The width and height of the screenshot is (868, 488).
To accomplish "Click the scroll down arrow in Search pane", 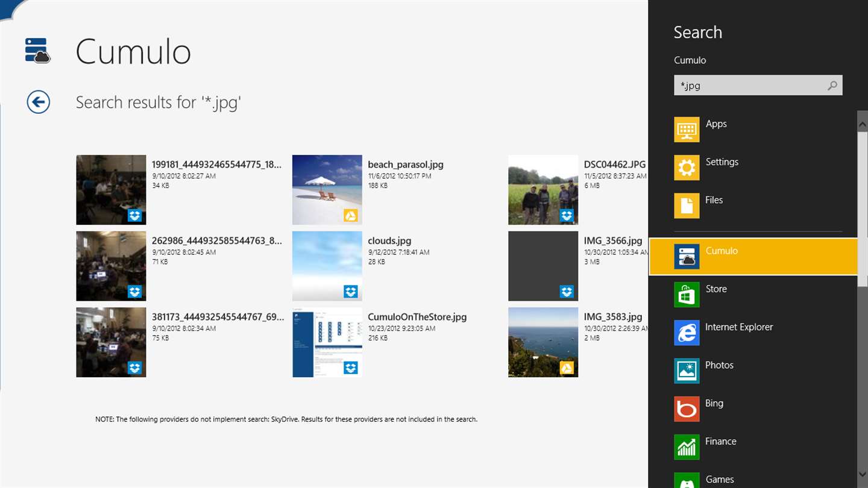I will coord(863,474).
